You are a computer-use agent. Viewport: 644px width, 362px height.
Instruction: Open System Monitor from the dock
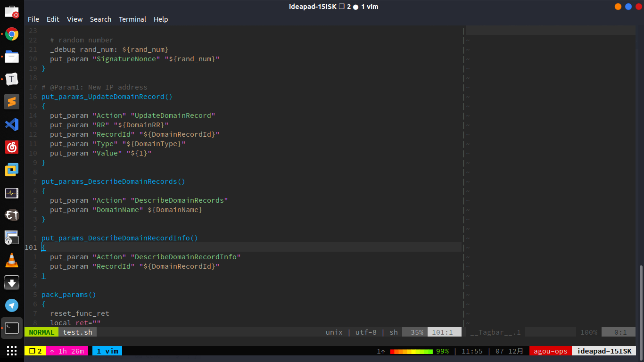[x=12, y=193]
